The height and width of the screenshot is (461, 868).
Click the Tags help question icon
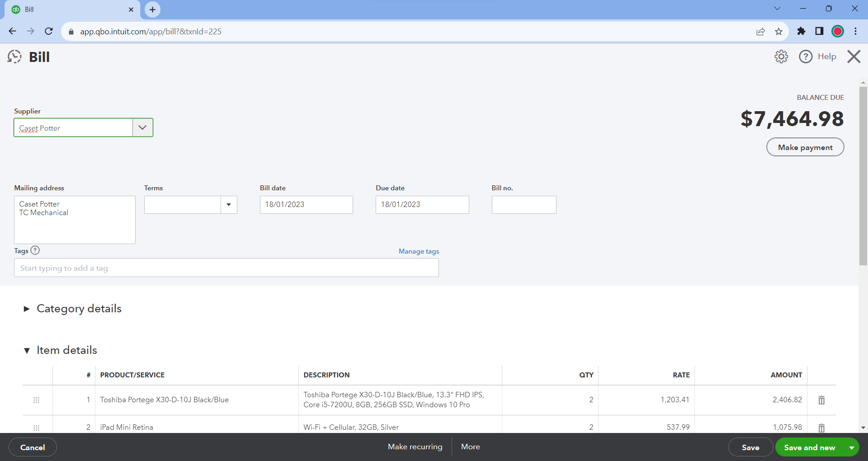[x=35, y=250]
